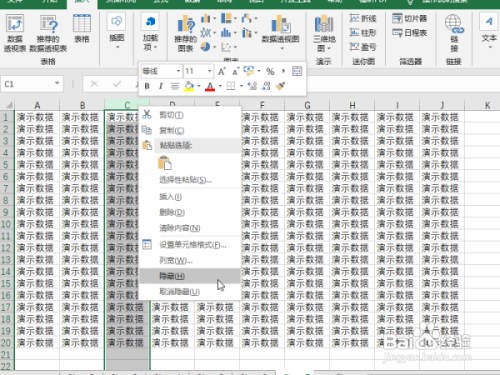
Task: Open 设置单元格格式(F) format cells
Action: (x=190, y=245)
